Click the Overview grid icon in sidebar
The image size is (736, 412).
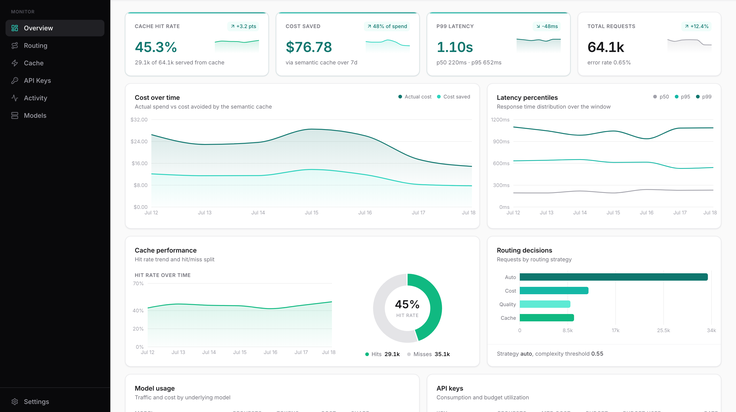[15, 28]
